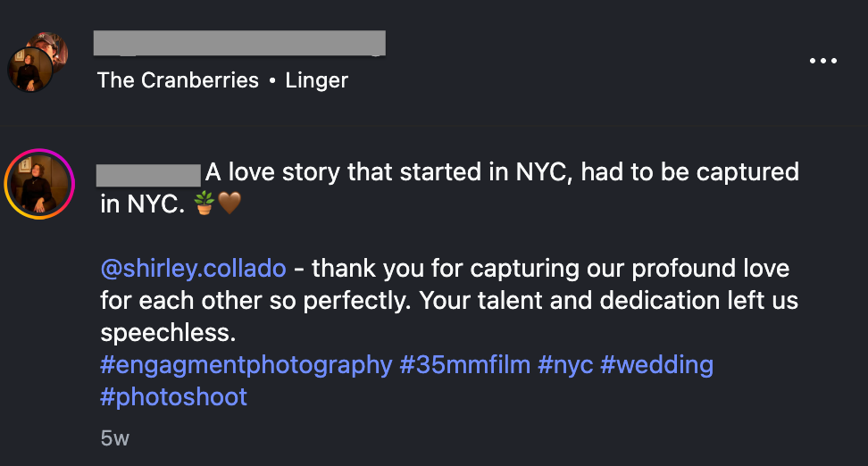Click the redacted username in the post header
868x466 pixels.
pos(239,43)
